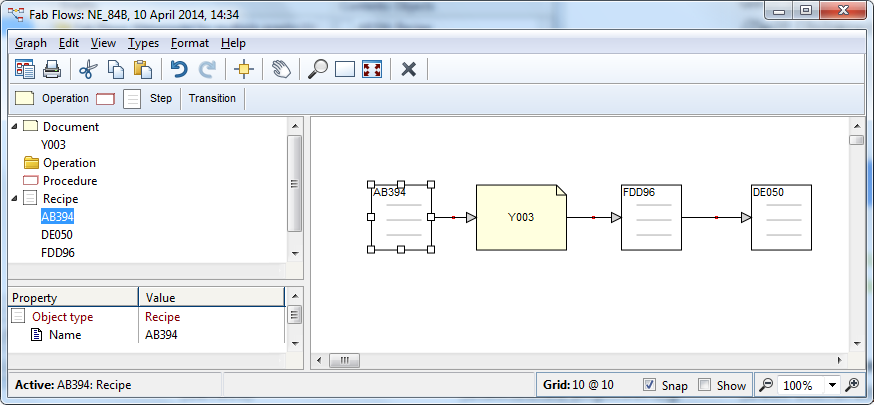
Task: Open the Format menu
Action: [190, 43]
